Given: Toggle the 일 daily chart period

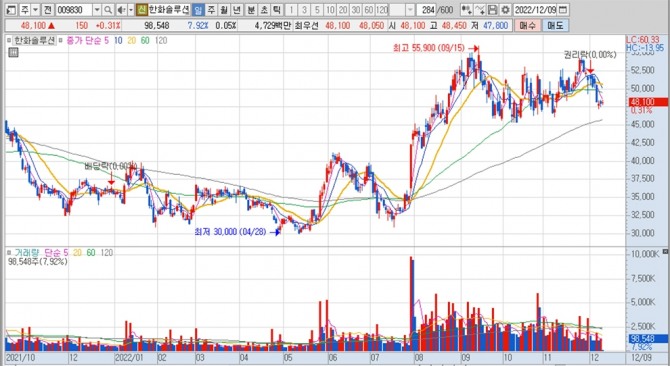Looking at the screenshot, I should (198, 10).
